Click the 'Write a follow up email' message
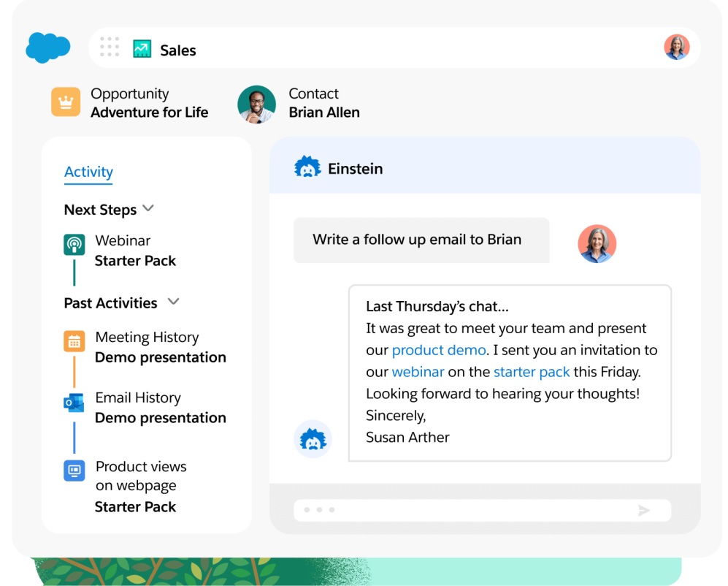 (421, 240)
